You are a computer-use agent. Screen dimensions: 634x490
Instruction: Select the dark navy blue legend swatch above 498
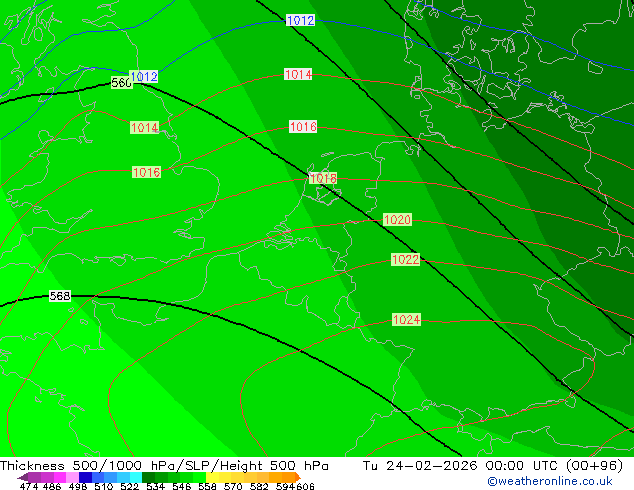pyautogui.click(x=85, y=477)
